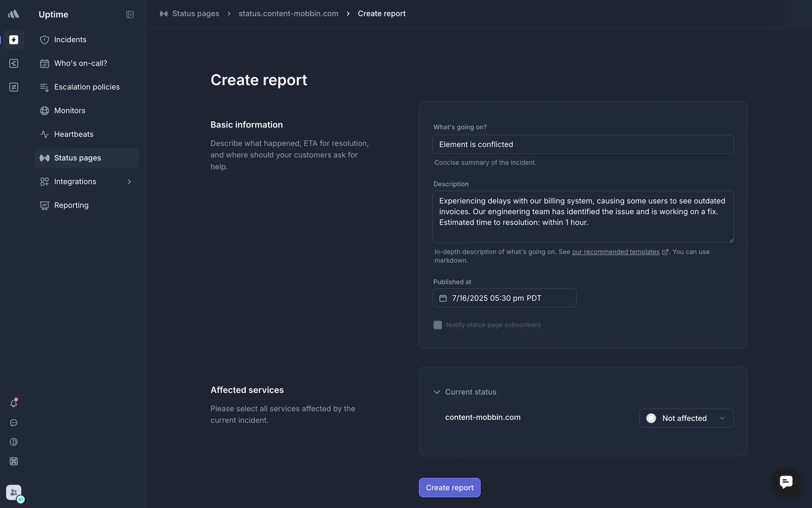
Task: Collapse the Uptime sidebar panel icon
Action: point(130,14)
